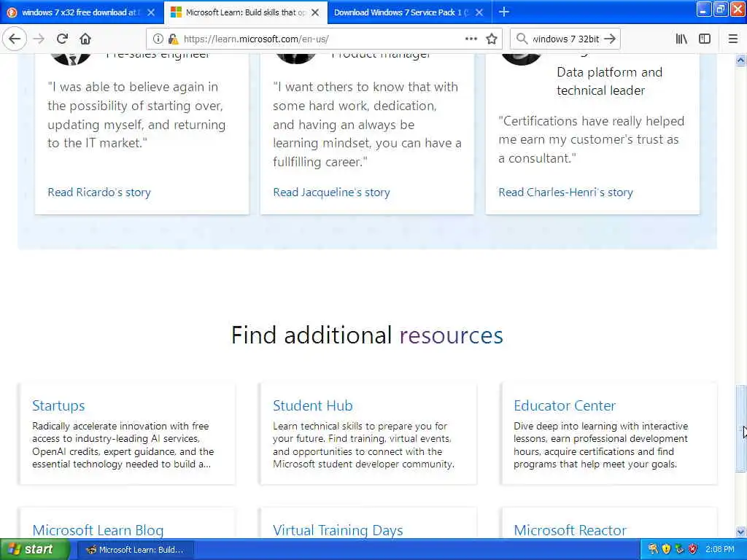Read Ricardo's story link
Screen dimensions: 747x560
pyautogui.click(x=99, y=192)
